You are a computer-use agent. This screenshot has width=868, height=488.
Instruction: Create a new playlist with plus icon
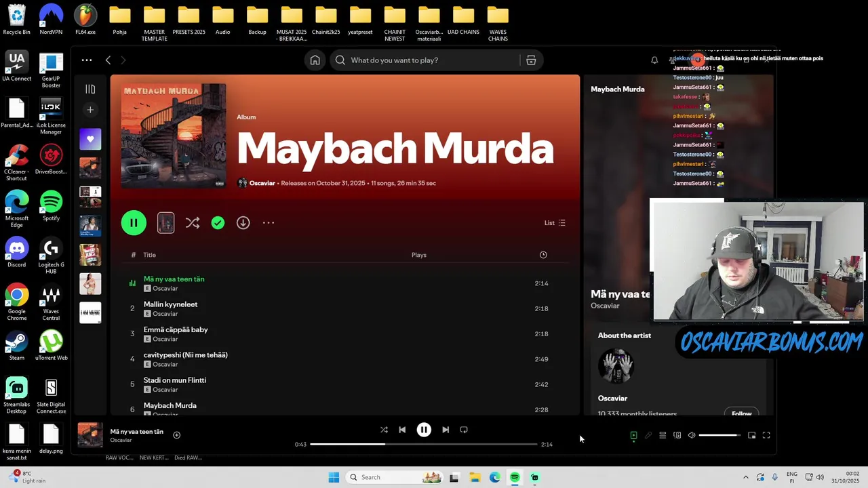click(90, 110)
